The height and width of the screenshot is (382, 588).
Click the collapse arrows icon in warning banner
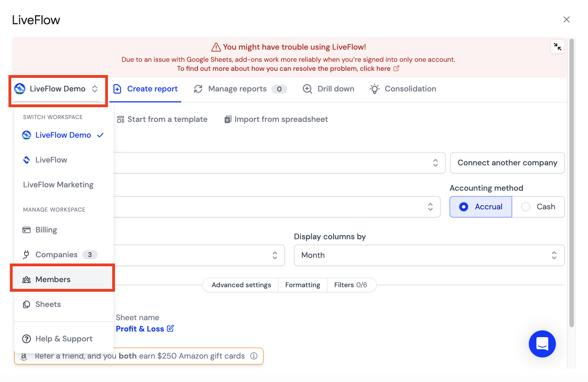pyautogui.click(x=557, y=47)
